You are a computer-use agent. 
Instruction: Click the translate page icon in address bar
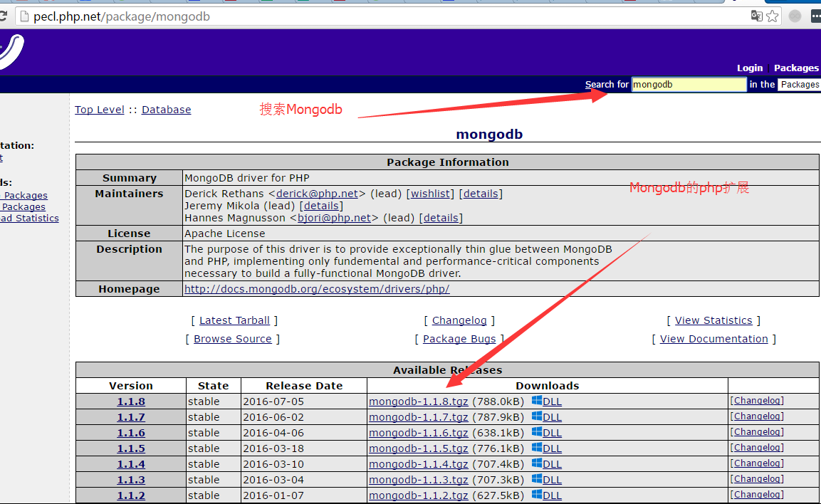click(x=756, y=16)
